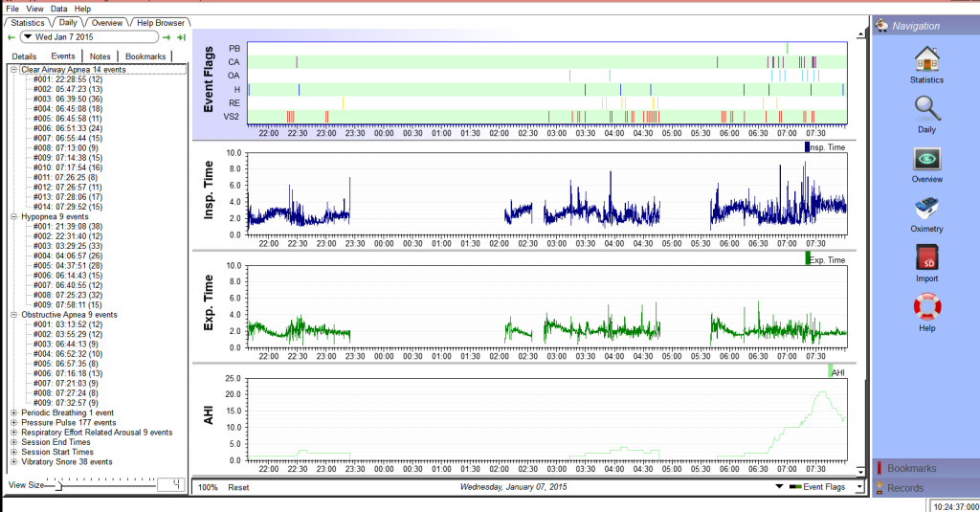Jump to last day with green arrow-bar icon
The height and width of the screenshot is (512, 980).
point(181,37)
